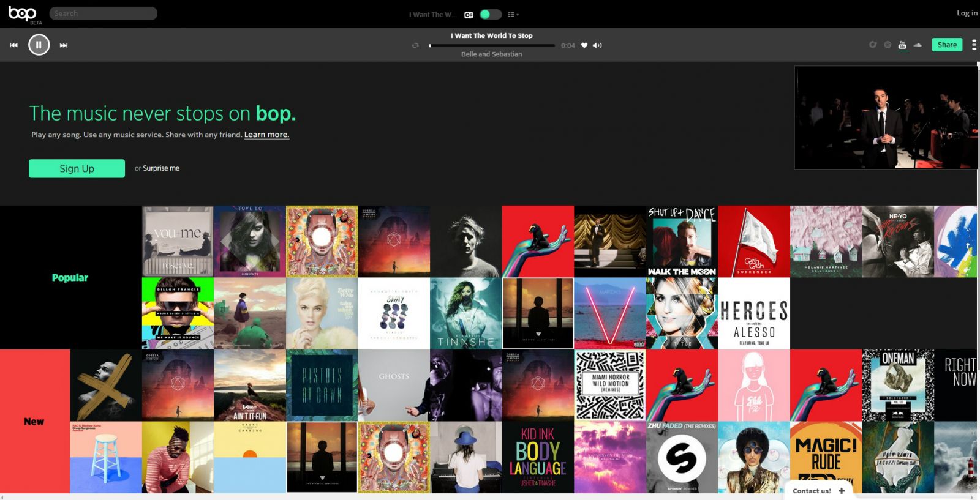980x500 pixels.
Task: Favorite the song with heart icon
Action: pos(584,45)
